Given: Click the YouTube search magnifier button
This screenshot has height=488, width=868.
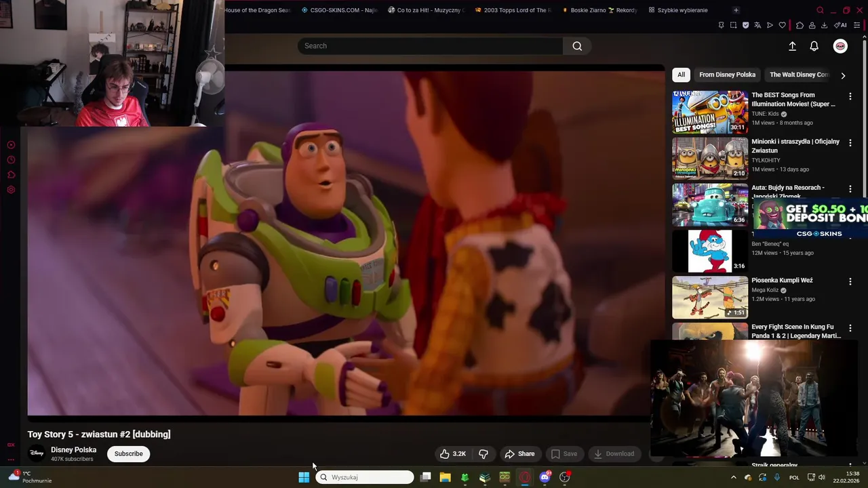Looking at the screenshot, I should point(577,46).
